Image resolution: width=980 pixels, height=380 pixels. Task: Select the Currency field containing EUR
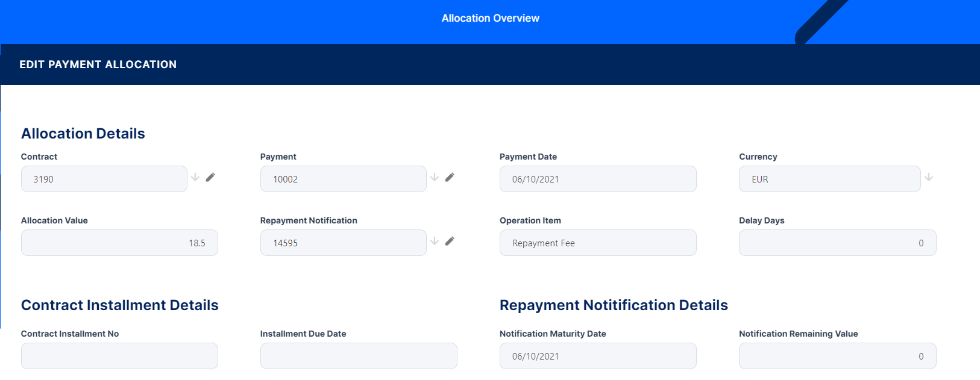tap(829, 179)
